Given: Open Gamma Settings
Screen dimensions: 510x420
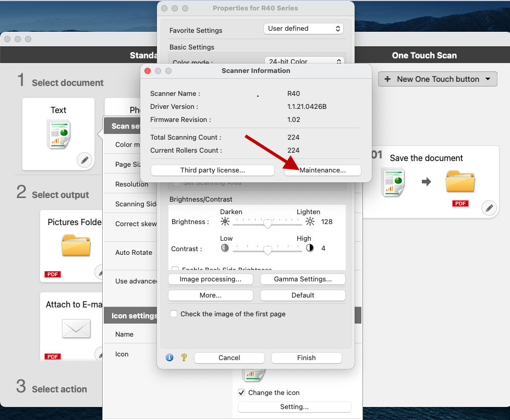Looking at the screenshot, I should 302,279.
